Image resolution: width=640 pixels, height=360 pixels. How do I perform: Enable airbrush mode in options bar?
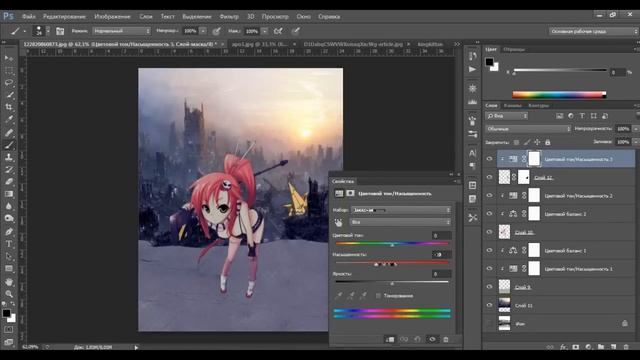[x=278, y=31]
